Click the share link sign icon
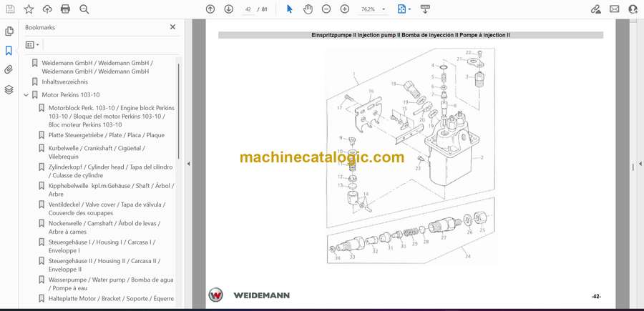Viewport: 644px width, 311px height. pos(596,9)
